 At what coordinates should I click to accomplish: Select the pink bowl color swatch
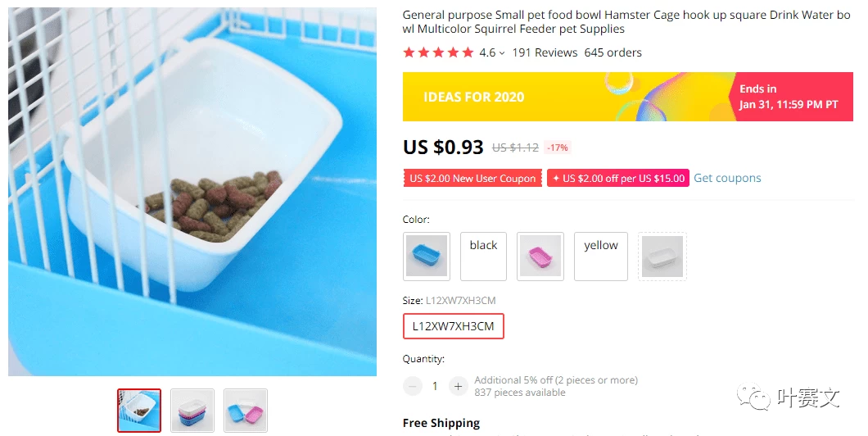(540, 256)
